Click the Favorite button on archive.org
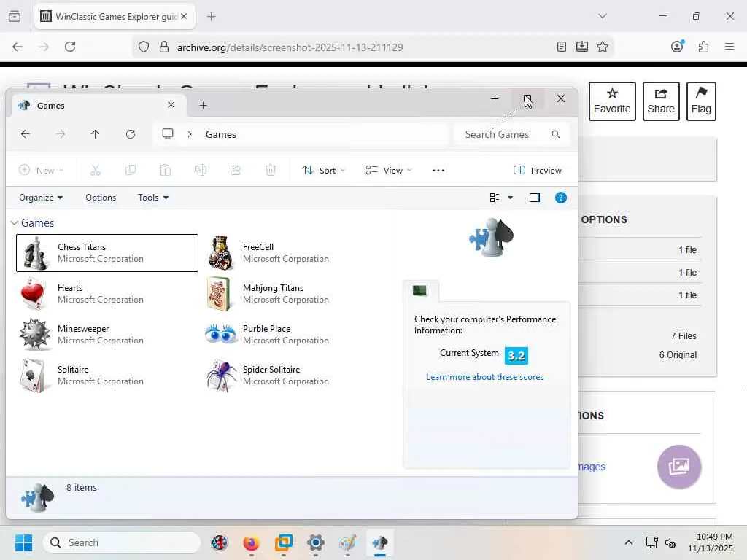The height and width of the screenshot is (560, 747). [x=612, y=101]
